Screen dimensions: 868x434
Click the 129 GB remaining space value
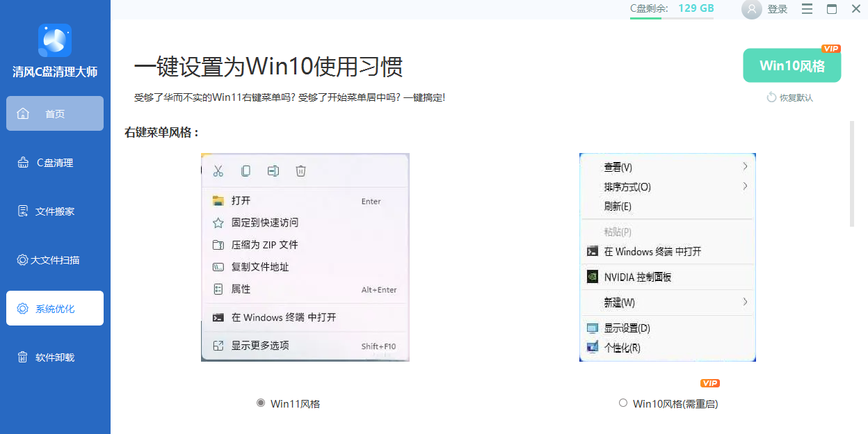(x=696, y=8)
